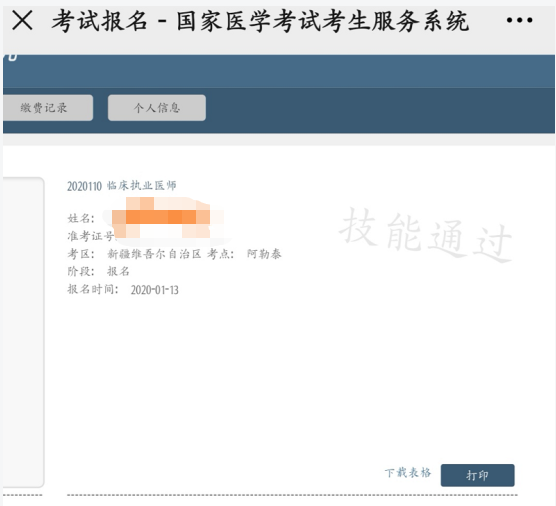
Task: Click the partial logo in blue banner
Action: (x=12, y=57)
